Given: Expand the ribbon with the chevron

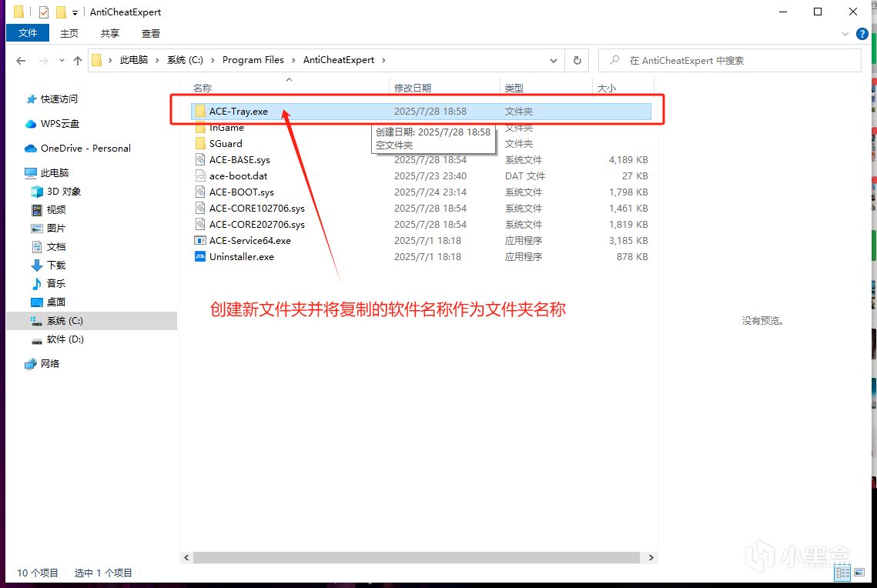Looking at the screenshot, I should click(x=845, y=34).
